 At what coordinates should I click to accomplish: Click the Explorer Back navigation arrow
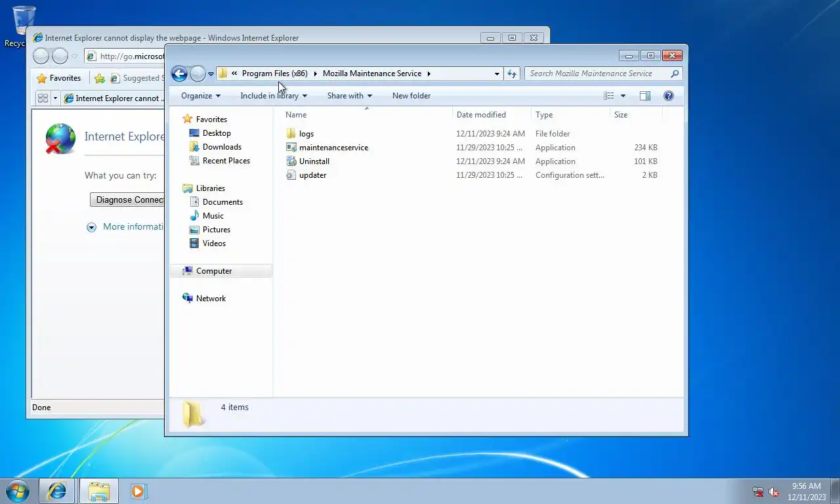tap(179, 73)
